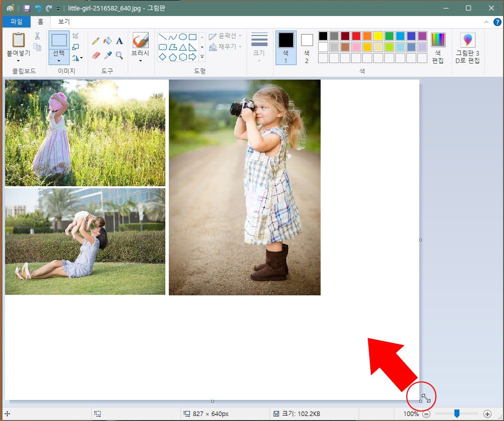Click the 색 편집 edit colors button
The width and height of the screenshot is (504, 421).
438,48
